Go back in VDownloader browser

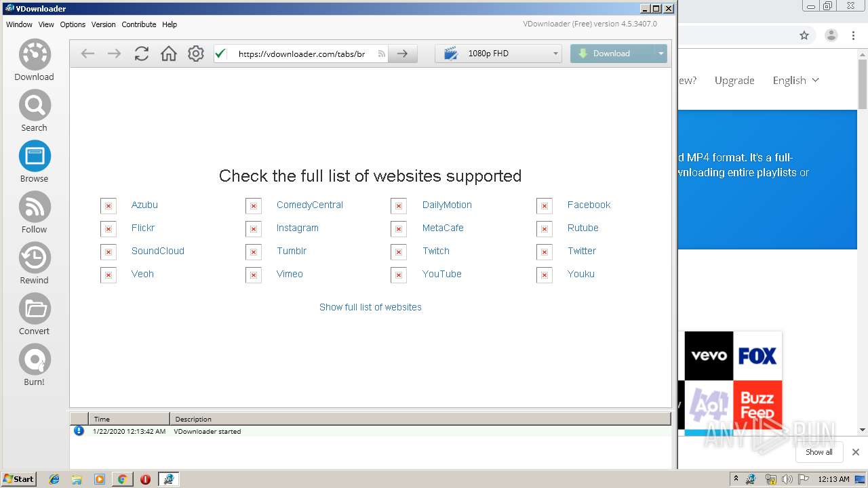[x=87, y=54]
